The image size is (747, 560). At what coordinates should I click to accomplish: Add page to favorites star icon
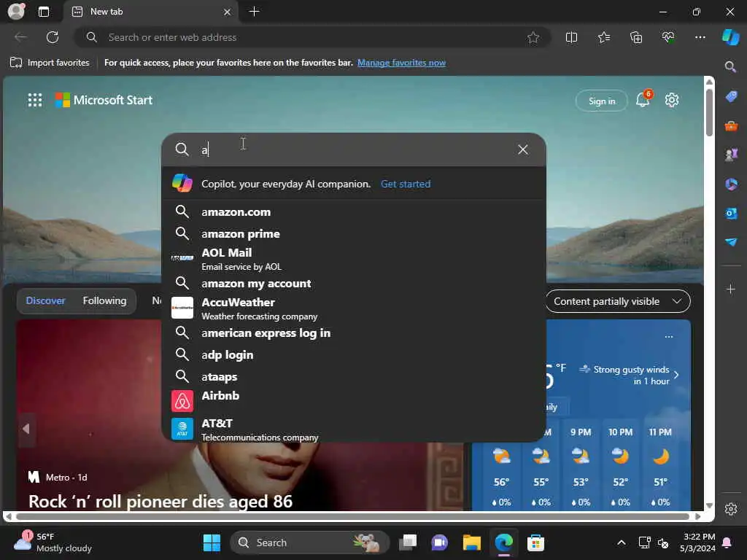(x=533, y=37)
